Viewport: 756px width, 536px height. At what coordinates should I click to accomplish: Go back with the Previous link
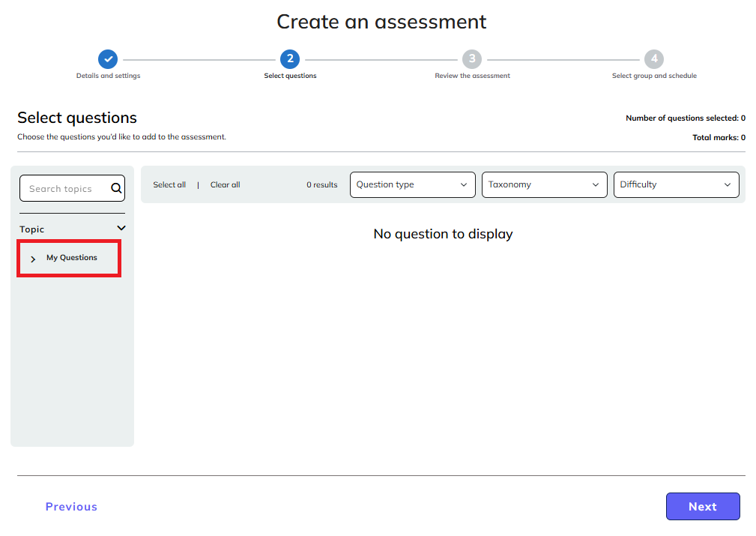(71, 507)
